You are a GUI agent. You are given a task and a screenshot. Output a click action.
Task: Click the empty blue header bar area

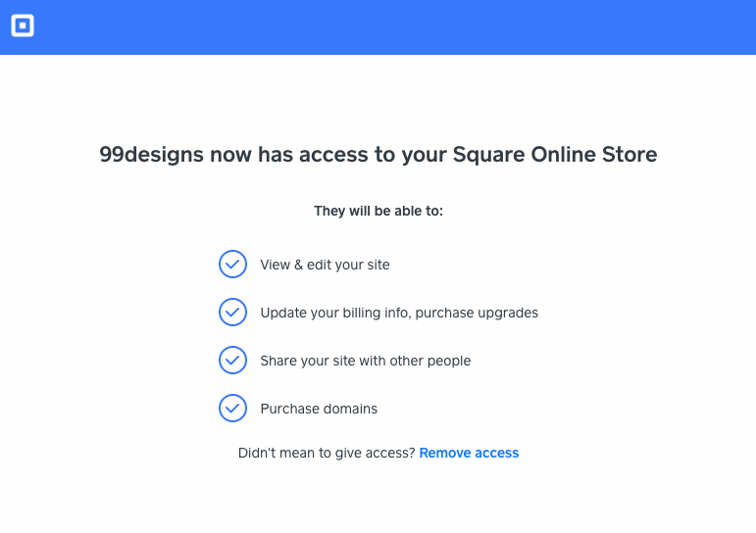click(x=392, y=26)
